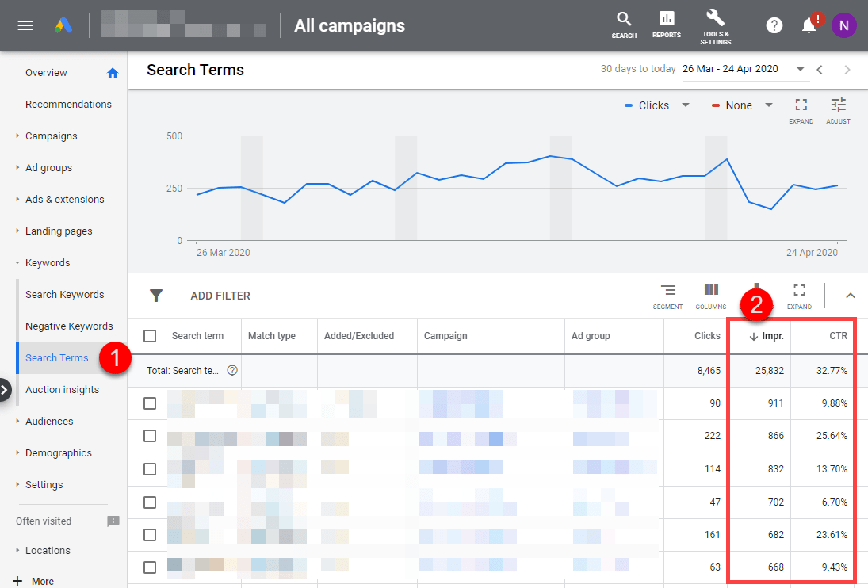Go to Overview page
868x588 pixels.
46,72
